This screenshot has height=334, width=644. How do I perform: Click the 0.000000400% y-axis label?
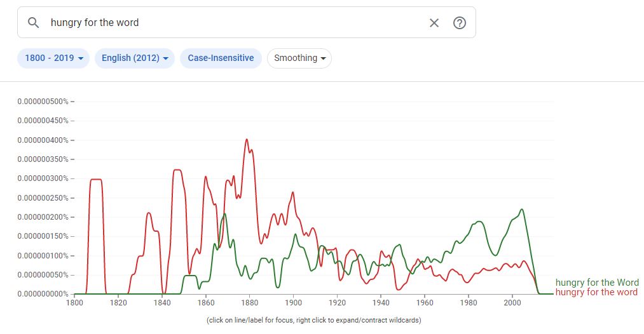click(x=43, y=140)
